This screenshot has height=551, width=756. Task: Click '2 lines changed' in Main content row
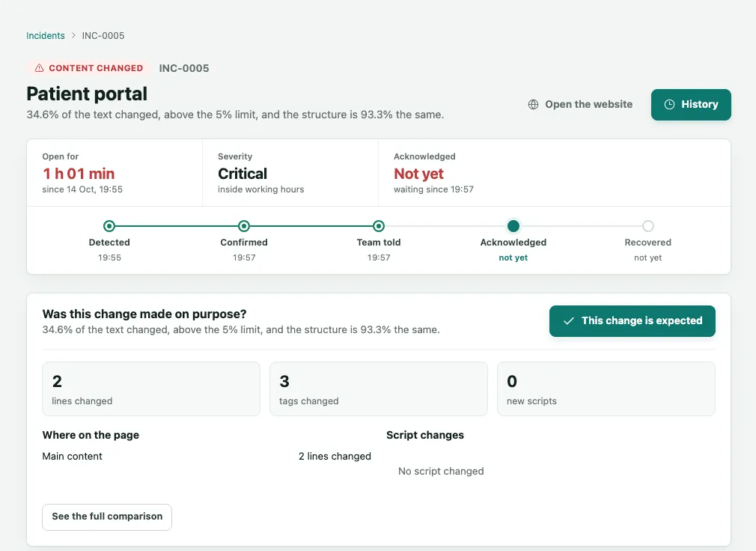coord(335,457)
